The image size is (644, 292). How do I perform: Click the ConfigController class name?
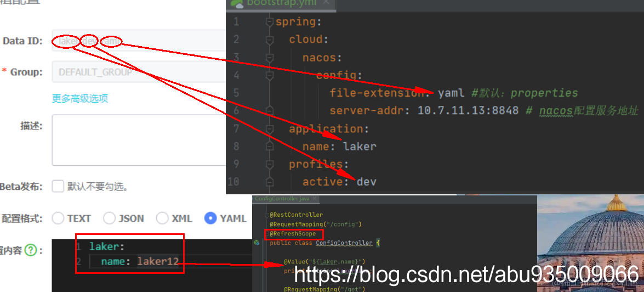[x=344, y=243]
